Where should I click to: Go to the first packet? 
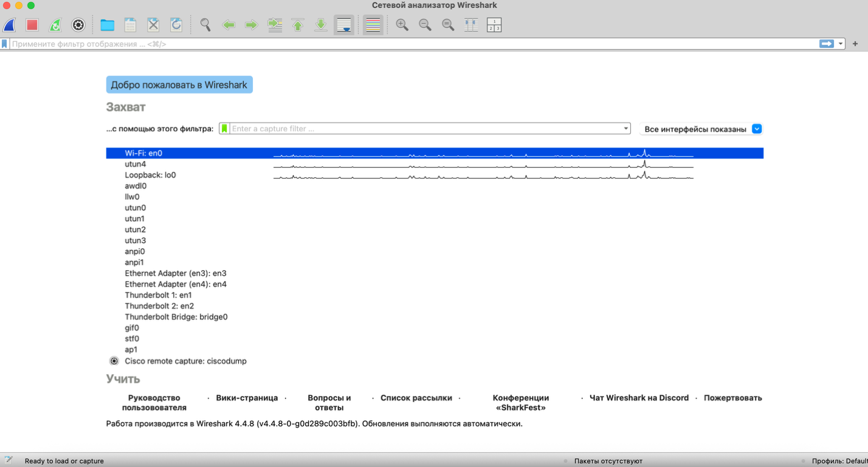pyautogui.click(x=298, y=25)
